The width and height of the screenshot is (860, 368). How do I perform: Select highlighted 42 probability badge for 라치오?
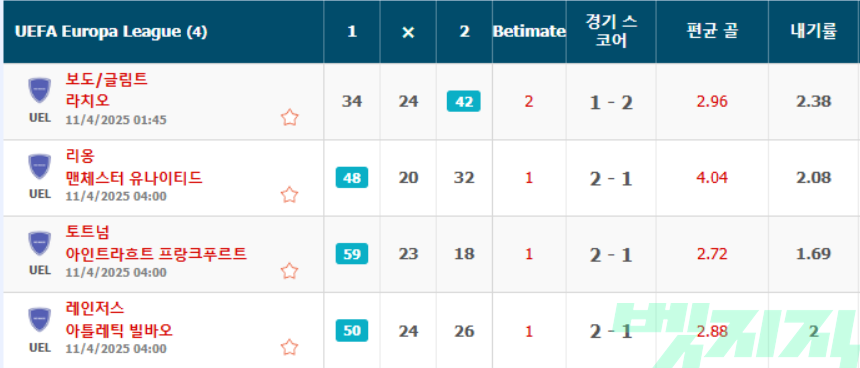click(464, 101)
